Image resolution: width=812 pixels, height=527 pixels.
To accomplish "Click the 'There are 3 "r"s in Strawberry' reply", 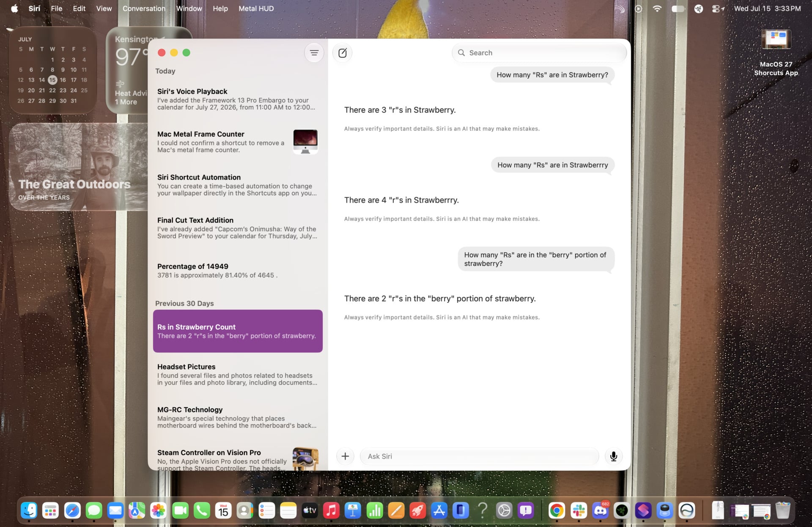I will (400, 110).
